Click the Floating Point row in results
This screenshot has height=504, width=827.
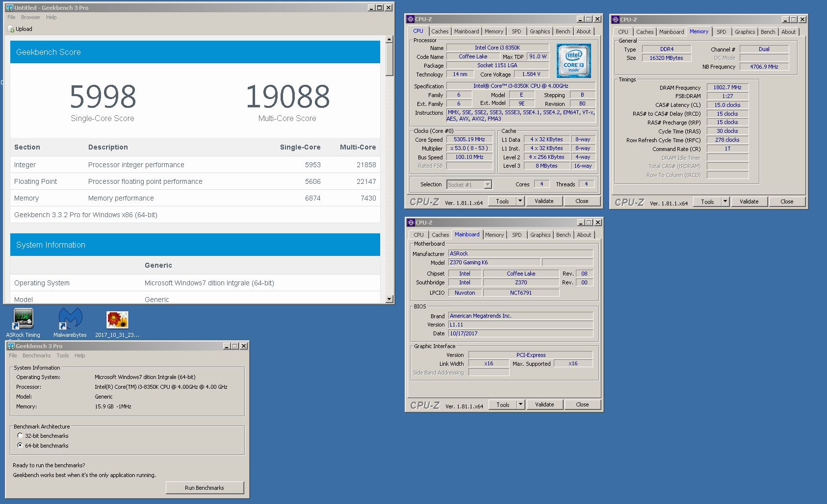195,181
